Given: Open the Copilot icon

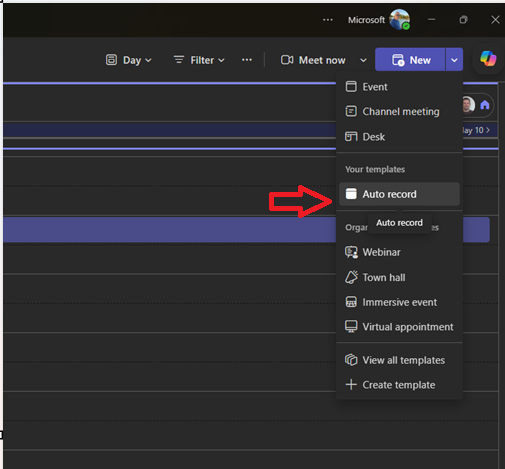Looking at the screenshot, I should (x=488, y=59).
